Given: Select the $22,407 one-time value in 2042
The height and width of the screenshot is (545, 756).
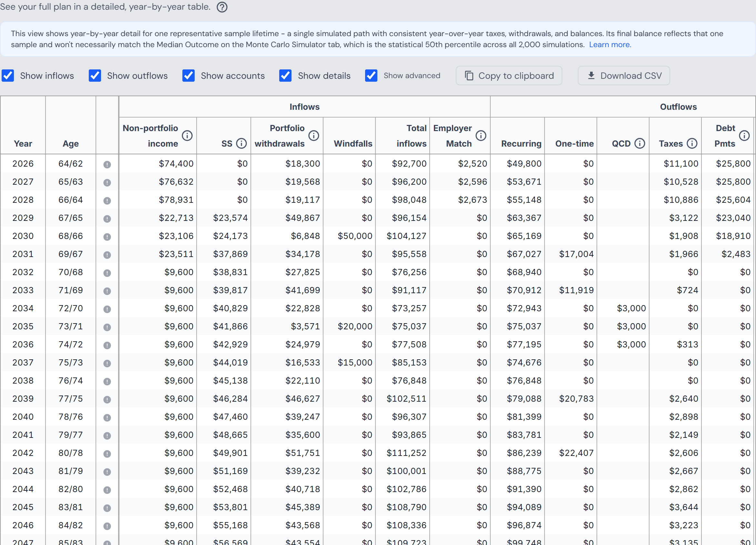Looking at the screenshot, I should coord(576,453).
